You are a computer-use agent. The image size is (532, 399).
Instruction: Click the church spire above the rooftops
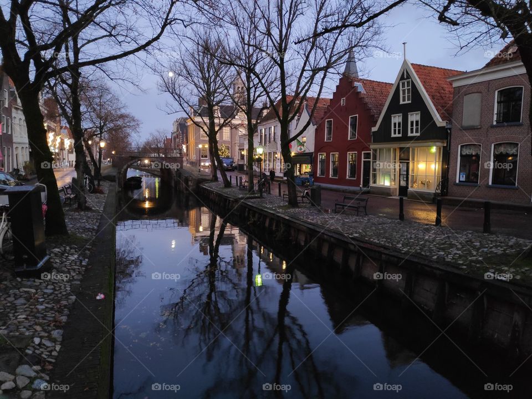[x=351, y=64]
